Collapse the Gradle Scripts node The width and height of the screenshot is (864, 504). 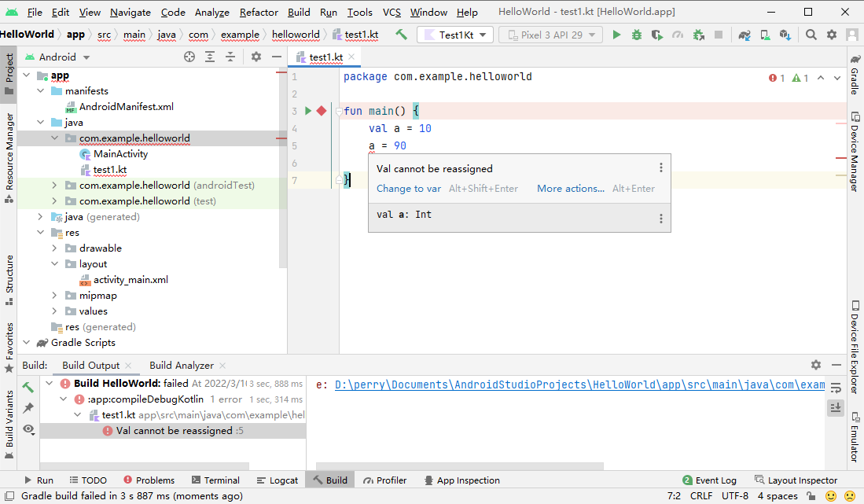click(27, 343)
